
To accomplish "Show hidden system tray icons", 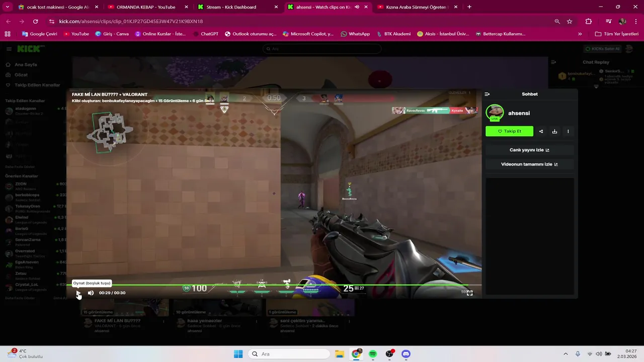I will tap(566, 354).
